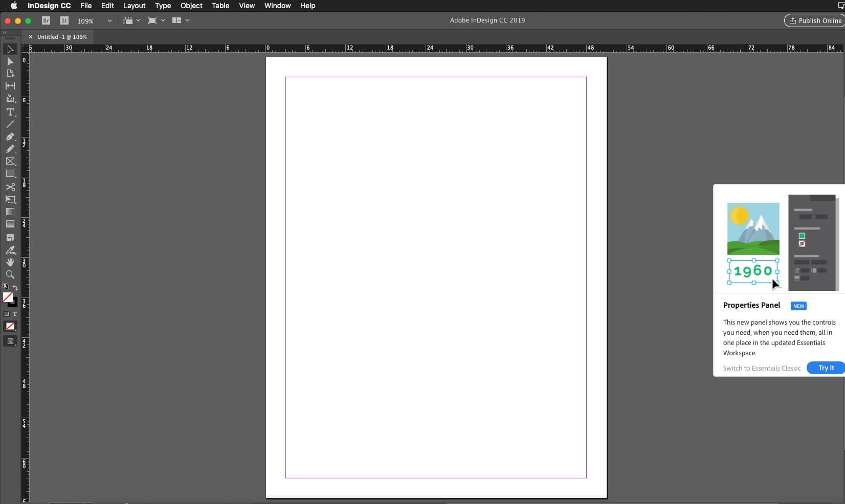Image resolution: width=845 pixels, height=504 pixels.
Task: Select the Gradient Feather tool
Action: pyautogui.click(x=10, y=224)
